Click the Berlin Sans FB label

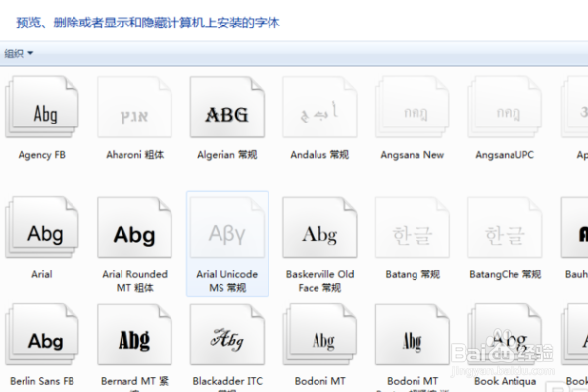[42, 381]
